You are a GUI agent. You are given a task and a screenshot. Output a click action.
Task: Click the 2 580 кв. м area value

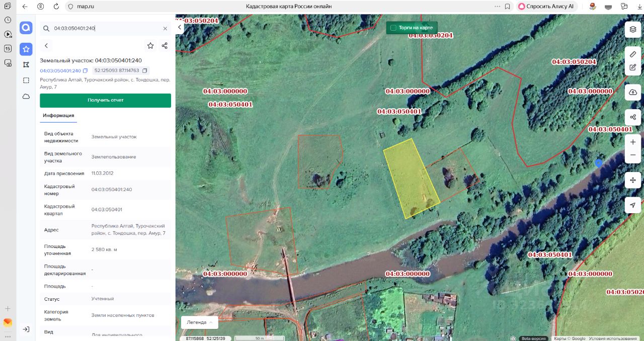105,250
